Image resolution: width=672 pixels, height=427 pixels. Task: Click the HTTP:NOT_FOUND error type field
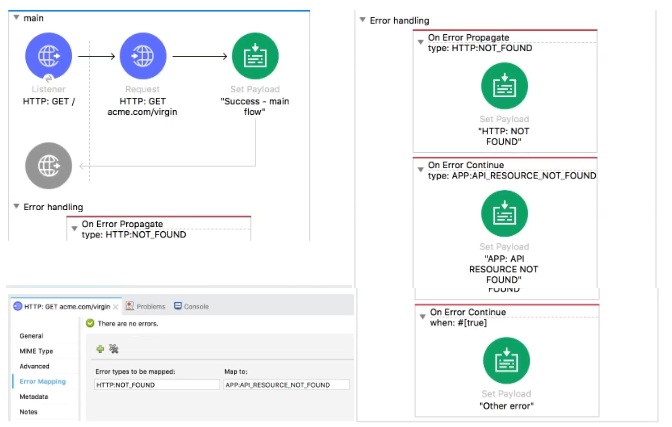[x=156, y=384]
